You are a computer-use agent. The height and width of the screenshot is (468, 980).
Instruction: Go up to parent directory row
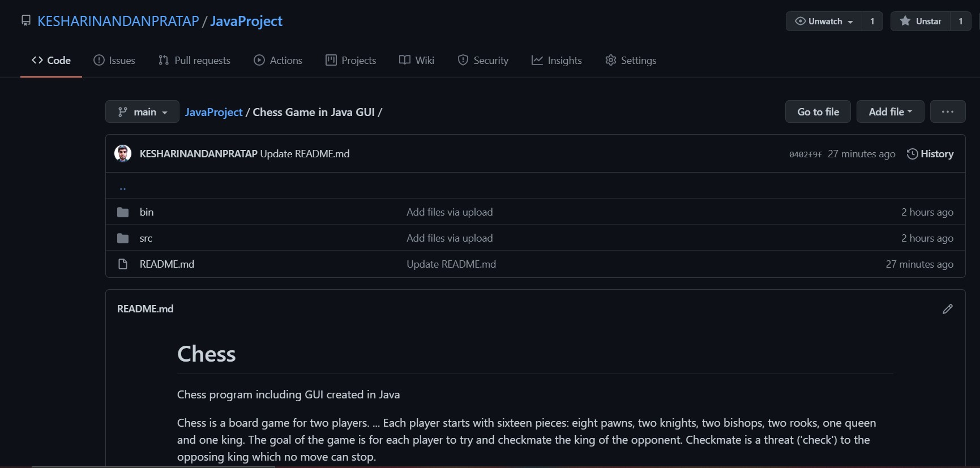[x=123, y=187]
